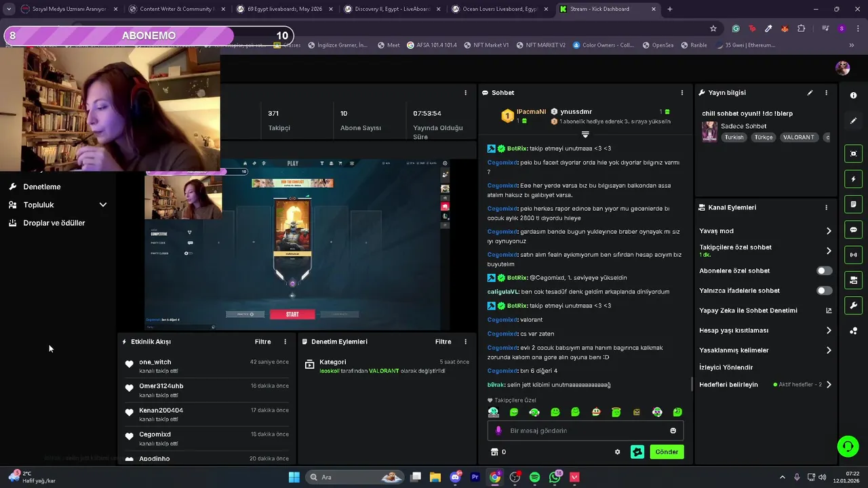This screenshot has height=488, width=868.
Task: Switch to Content Writer & Community tab
Action: coord(176,9)
